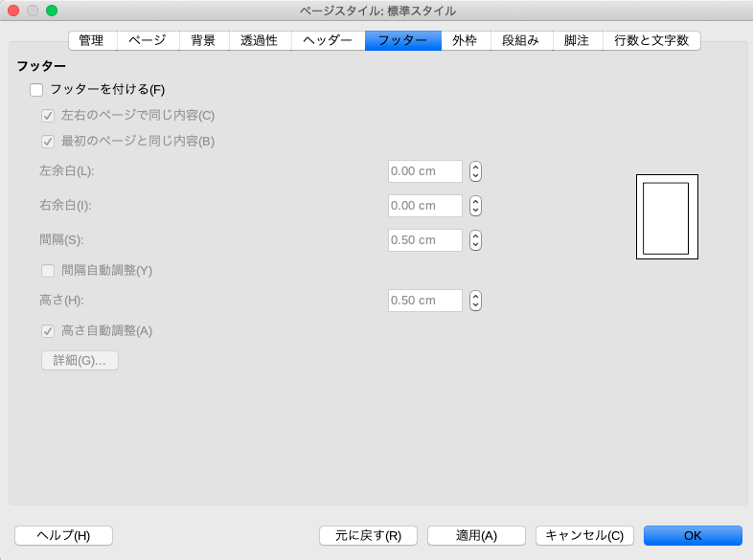
Task: Open the 行数と文字数 tab
Action: [651, 40]
